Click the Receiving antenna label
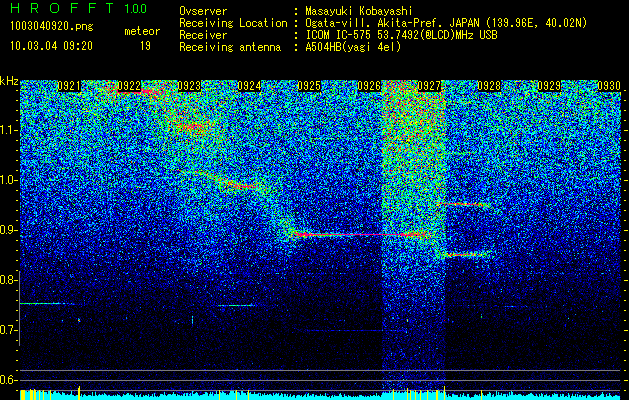 (230, 47)
